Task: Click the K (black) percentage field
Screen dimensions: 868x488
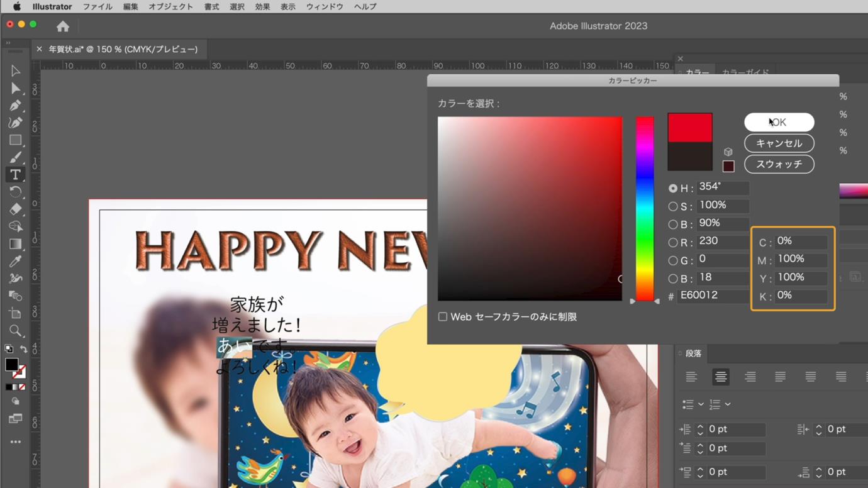Action: pos(800,296)
